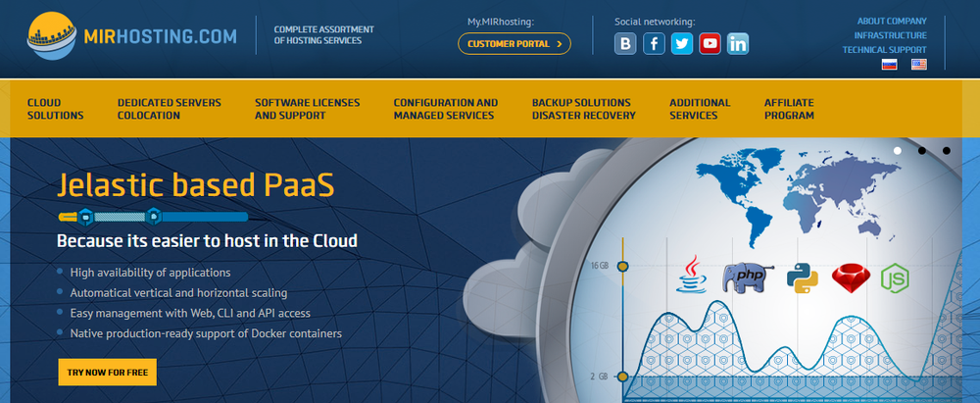The width and height of the screenshot is (980, 403).
Task: Open the Technical Support link
Action: [884, 50]
